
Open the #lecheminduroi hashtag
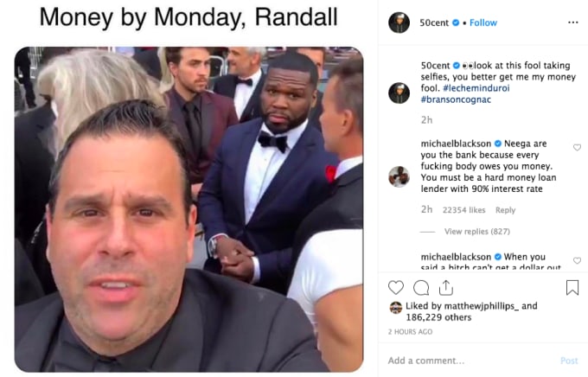point(476,88)
